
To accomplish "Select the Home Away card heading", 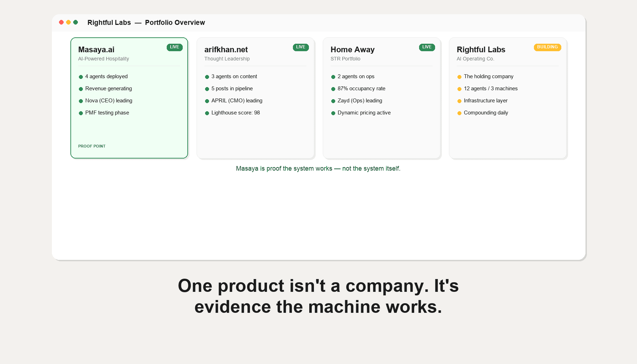I will (353, 50).
